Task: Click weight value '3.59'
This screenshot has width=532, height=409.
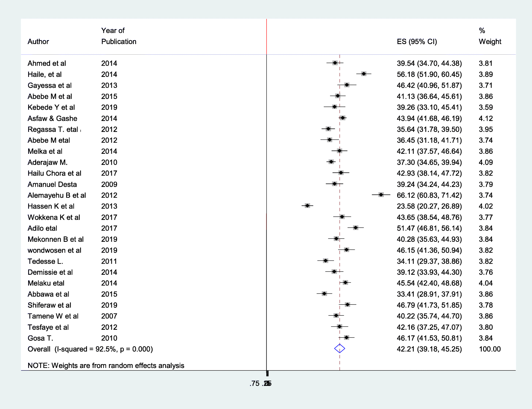Action: tap(486, 107)
